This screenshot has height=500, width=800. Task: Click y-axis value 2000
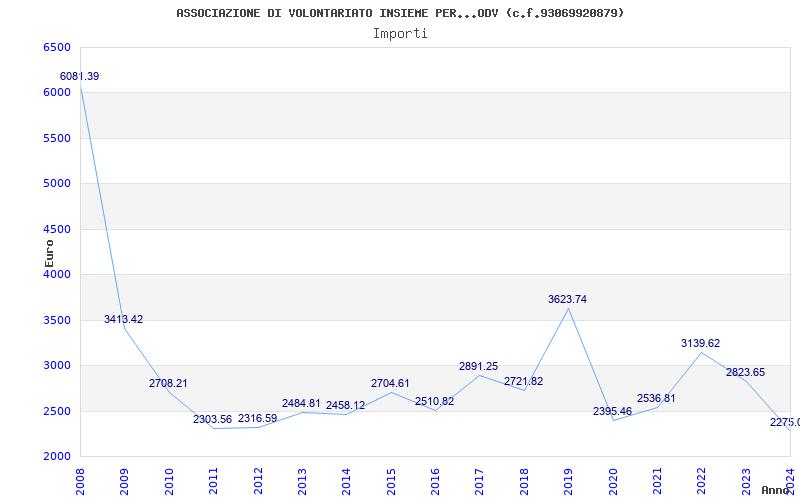pos(56,457)
